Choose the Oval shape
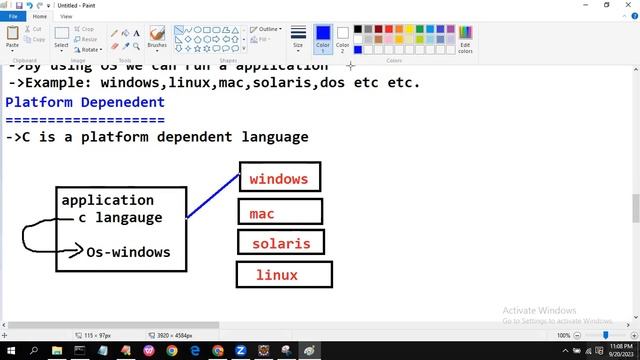The height and width of the screenshot is (360, 640). [x=198, y=30]
